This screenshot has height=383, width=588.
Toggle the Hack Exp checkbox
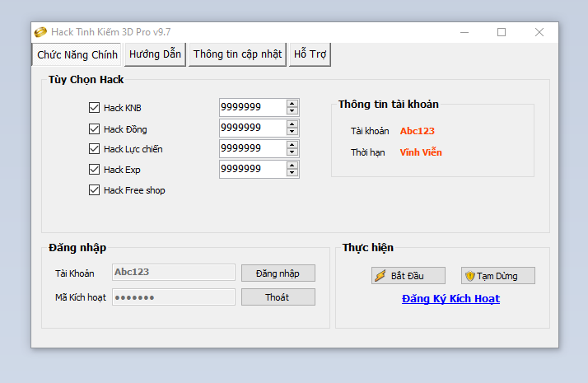(94, 170)
